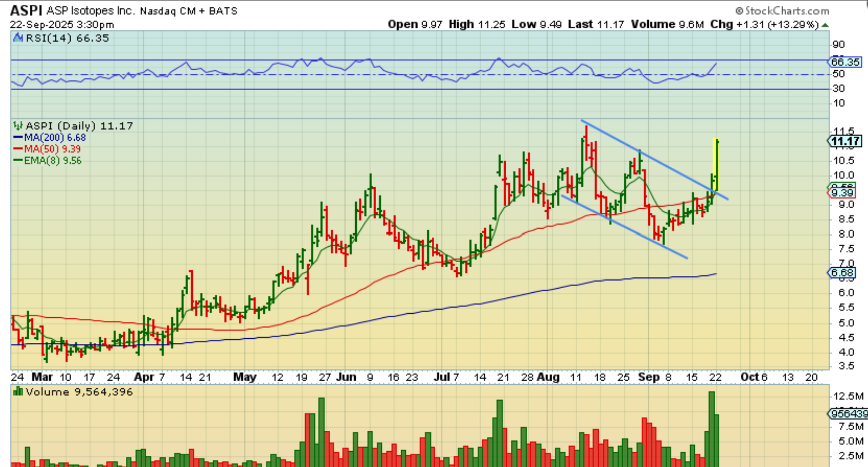Click the Sep month label on the date axis

pos(649,377)
